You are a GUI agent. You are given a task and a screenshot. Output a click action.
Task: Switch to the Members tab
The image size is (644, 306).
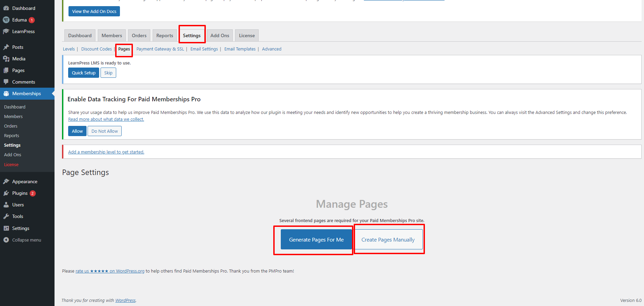(x=112, y=35)
